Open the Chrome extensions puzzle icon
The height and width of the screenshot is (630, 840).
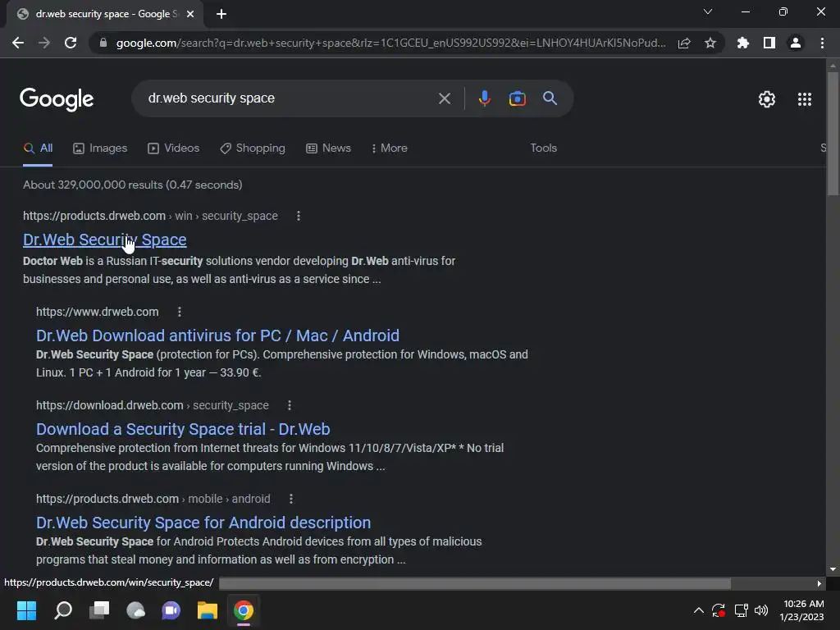pos(743,43)
